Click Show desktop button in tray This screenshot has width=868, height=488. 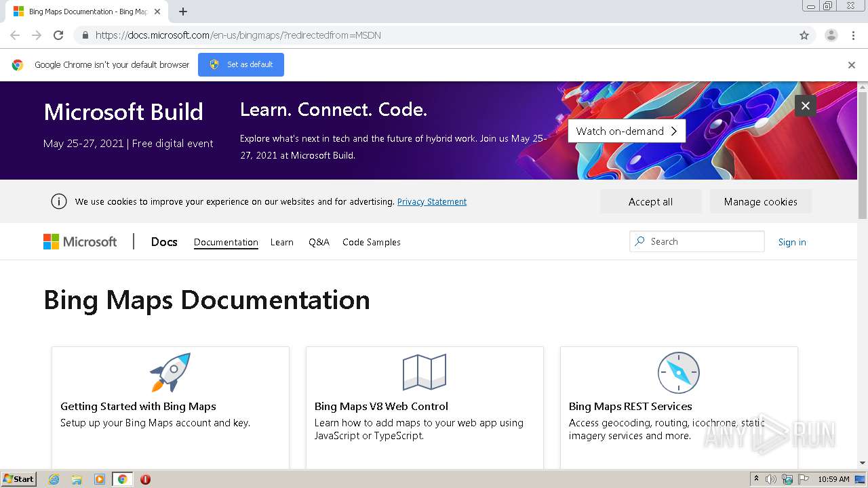[861, 479]
